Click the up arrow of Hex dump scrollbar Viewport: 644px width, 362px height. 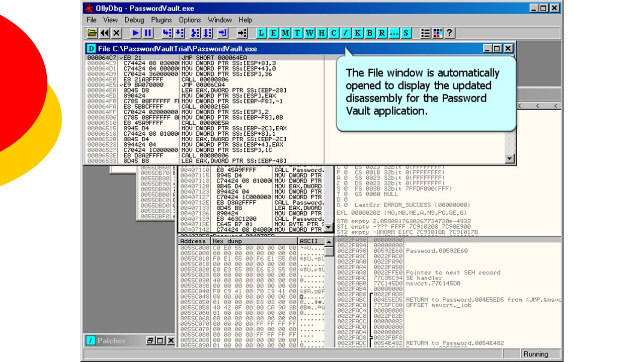pos(329,242)
